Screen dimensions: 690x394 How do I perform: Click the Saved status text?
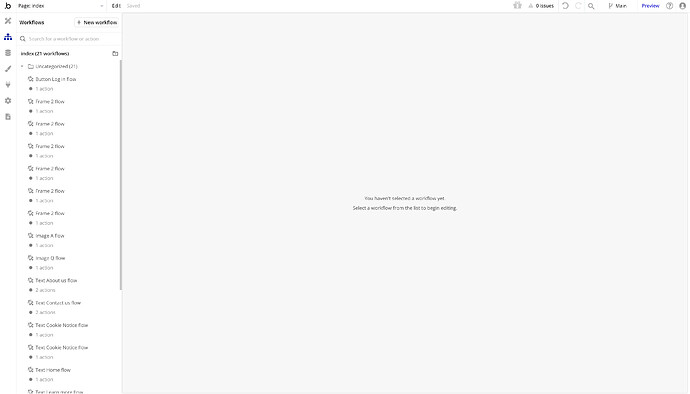point(133,6)
